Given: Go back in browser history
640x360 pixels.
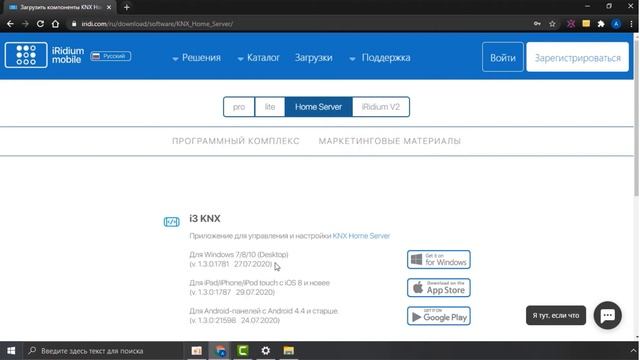Looking at the screenshot, I should 10,24.
